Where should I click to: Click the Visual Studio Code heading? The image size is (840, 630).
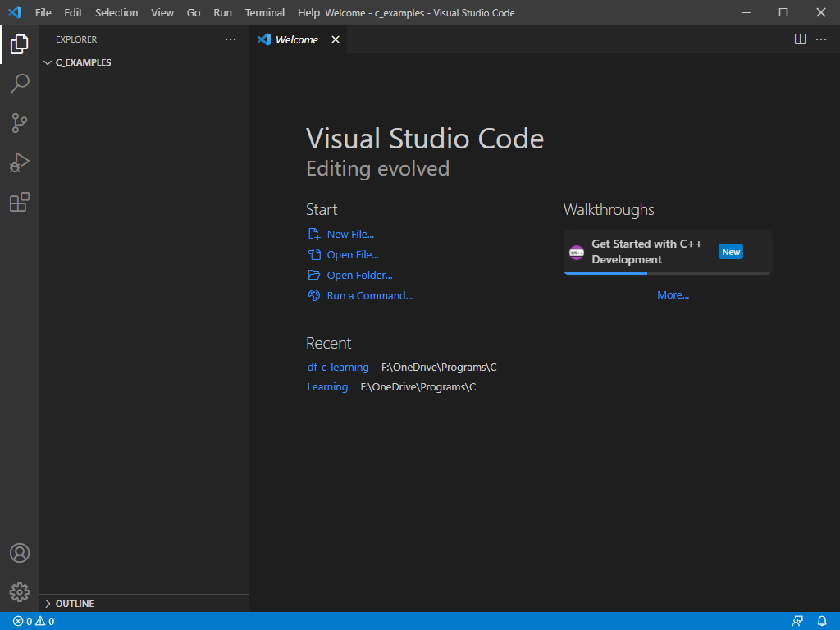point(425,139)
